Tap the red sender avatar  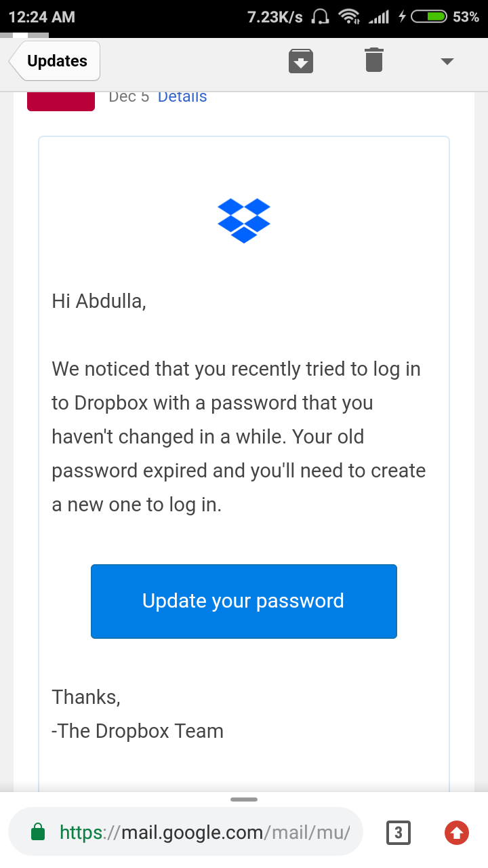pos(61,100)
